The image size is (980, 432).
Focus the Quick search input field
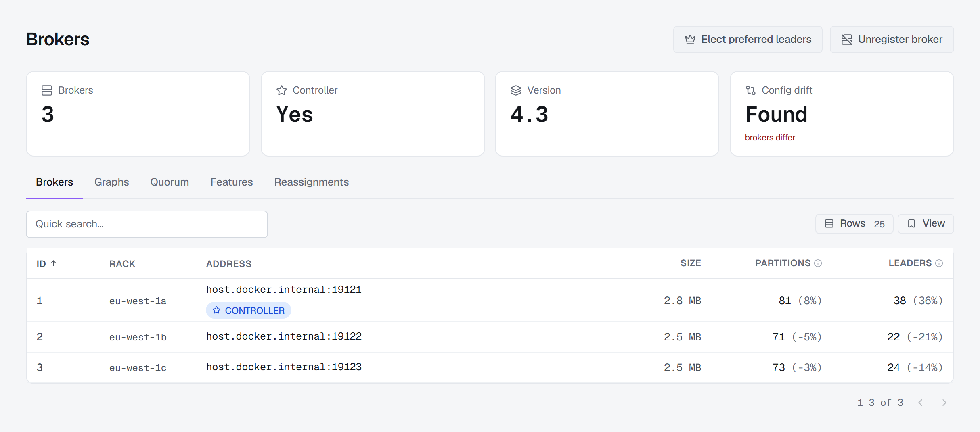click(x=147, y=224)
